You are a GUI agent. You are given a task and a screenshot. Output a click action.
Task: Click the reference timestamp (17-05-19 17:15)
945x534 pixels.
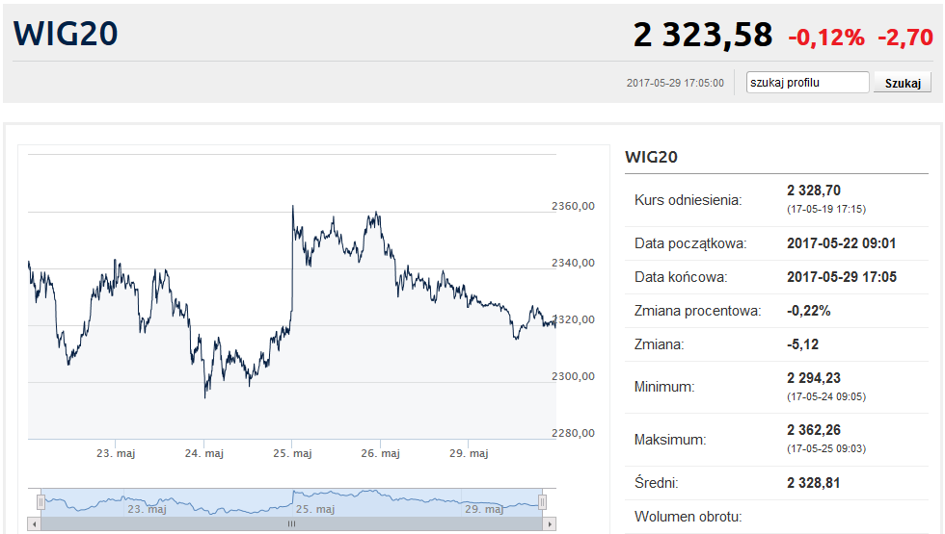coord(826,209)
